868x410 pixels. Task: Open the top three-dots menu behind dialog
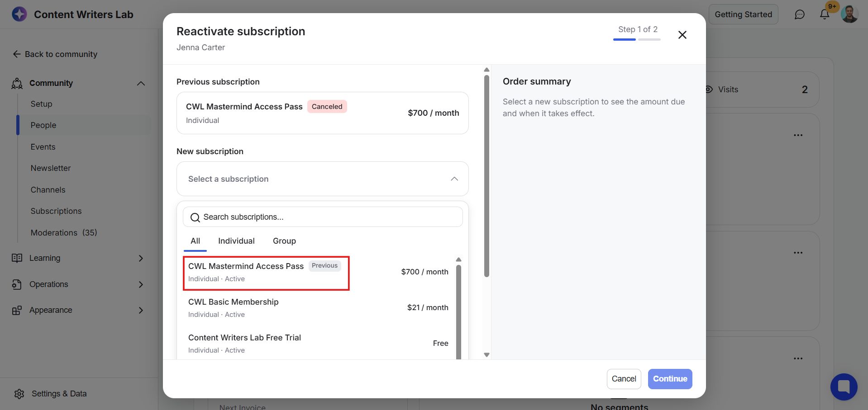(x=798, y=135)
